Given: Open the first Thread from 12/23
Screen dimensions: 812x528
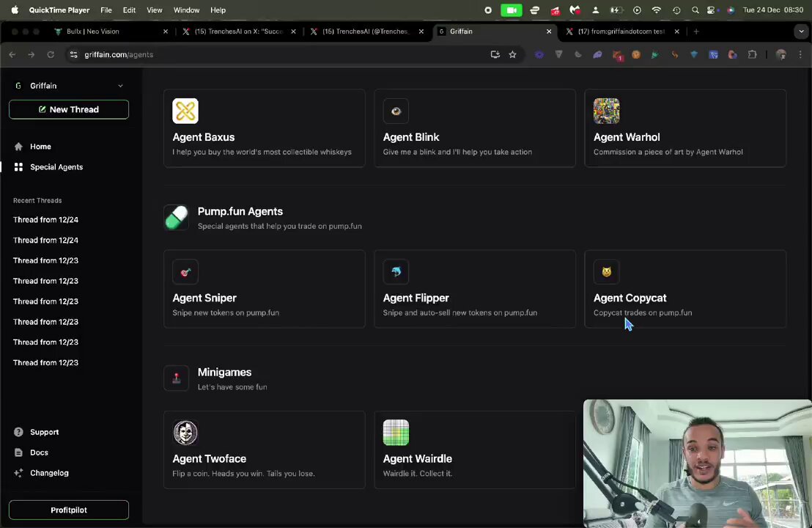Looking at the screenshot, I should click(x=45, y=260).
